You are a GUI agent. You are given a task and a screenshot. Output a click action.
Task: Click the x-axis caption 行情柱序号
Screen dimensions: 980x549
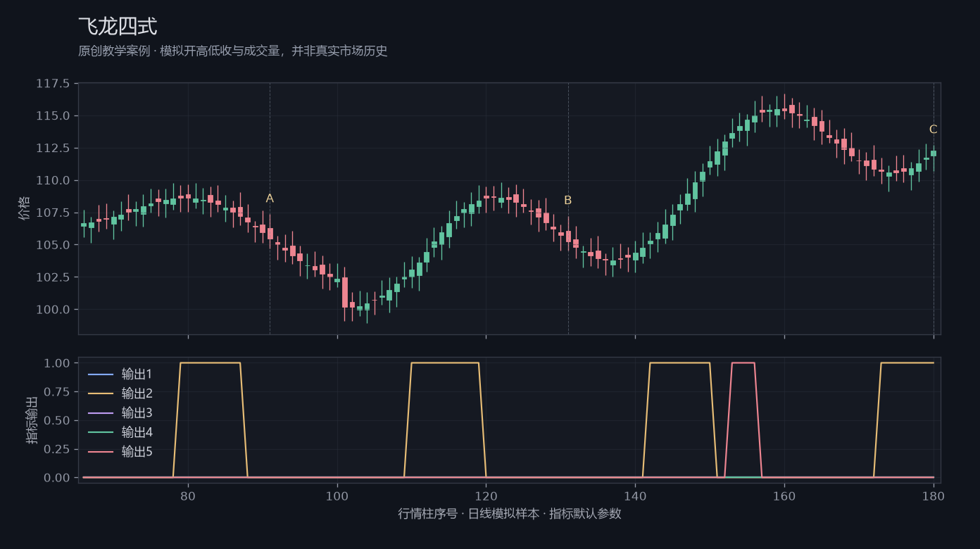(427, 513)
